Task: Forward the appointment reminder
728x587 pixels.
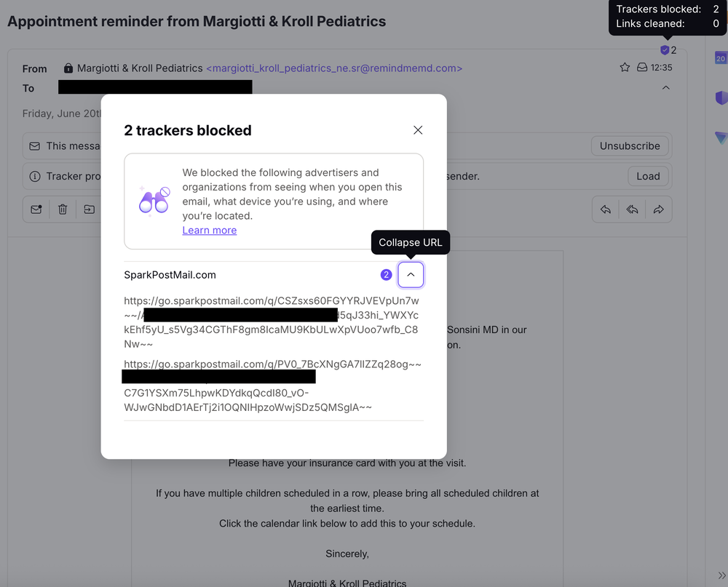Action: tap(658, 209)
